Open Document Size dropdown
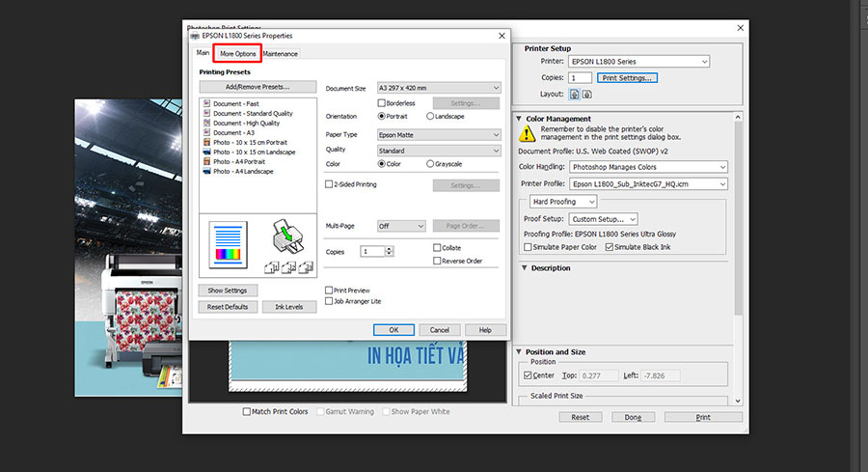This screenshot has height=472, width=868. [x=439, y=88]
